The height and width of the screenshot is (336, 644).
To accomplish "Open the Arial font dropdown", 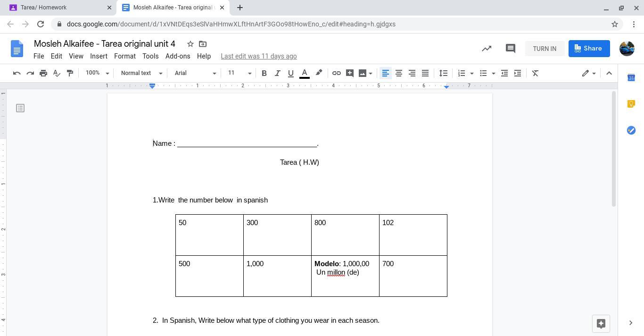I will pos(195,73).
